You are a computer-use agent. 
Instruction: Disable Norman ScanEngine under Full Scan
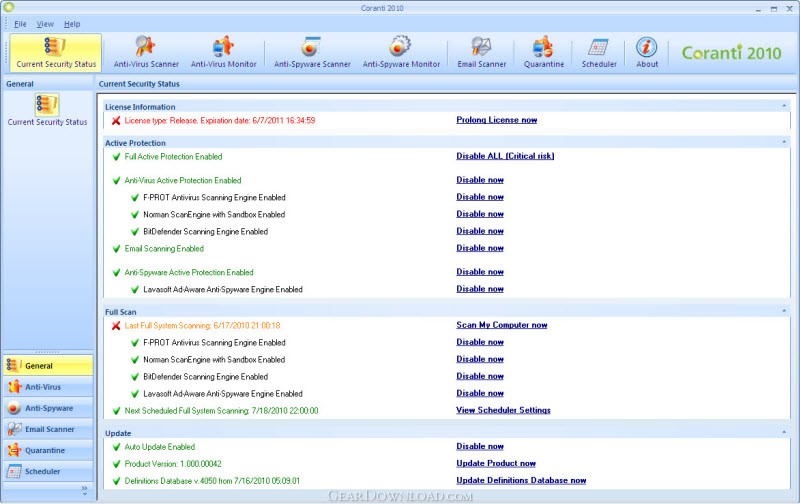(x=480, y=359)
